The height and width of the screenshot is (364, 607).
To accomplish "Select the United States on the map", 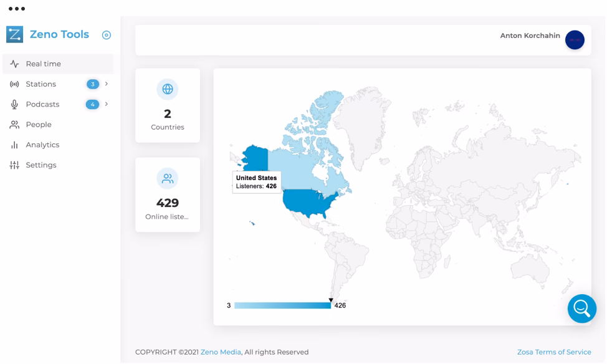I will click(308, 202).
